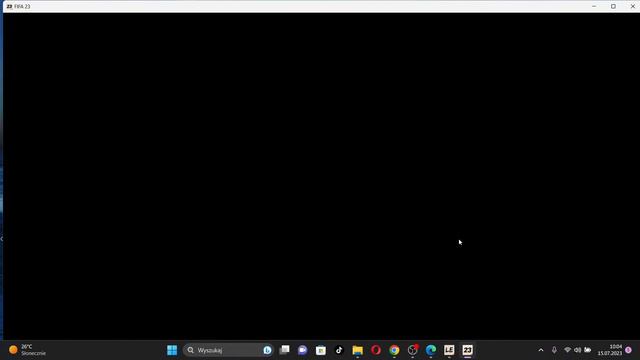
Task: Open the notification badge icon
Action: click(629, 350)
